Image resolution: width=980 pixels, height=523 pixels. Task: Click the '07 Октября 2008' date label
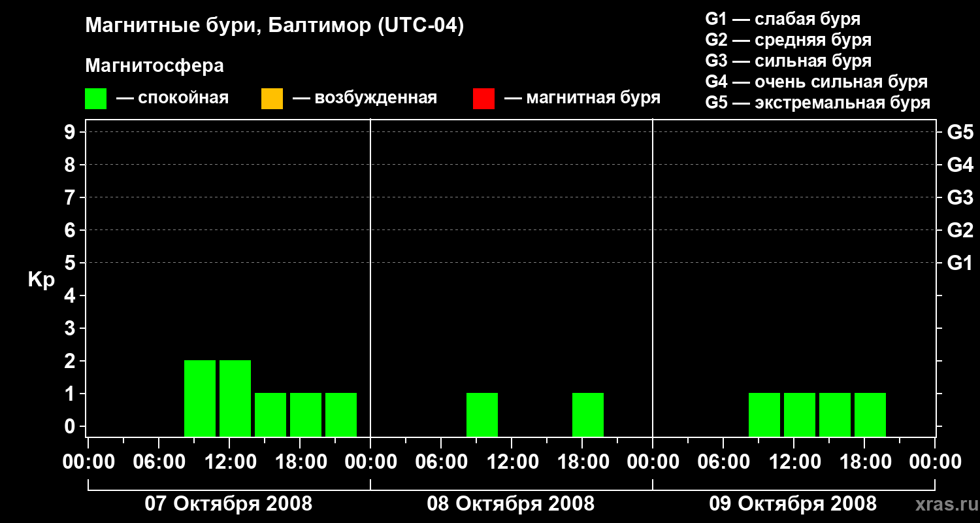click(229, 504)
